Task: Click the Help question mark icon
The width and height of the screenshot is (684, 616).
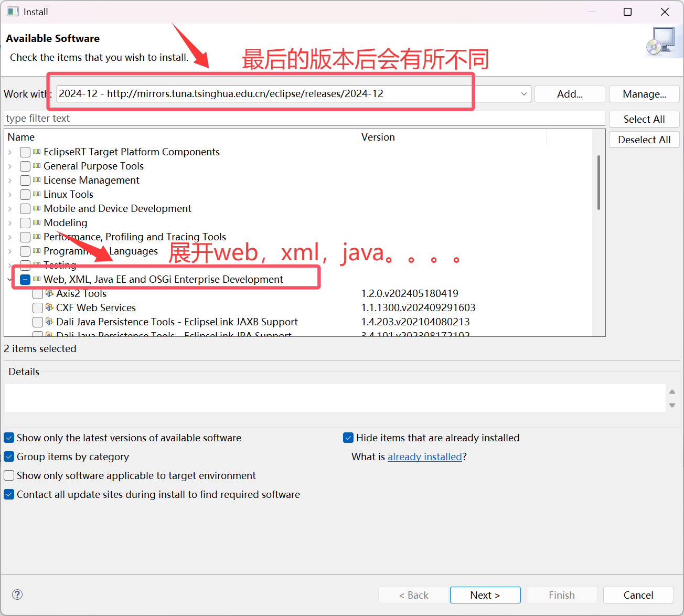Action: pyautogui.click(x=17, y=594)
